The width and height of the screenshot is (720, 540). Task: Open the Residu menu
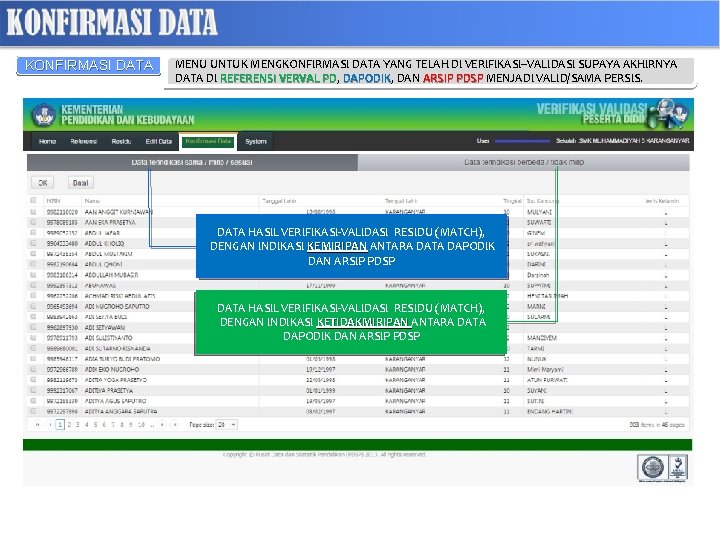[x=121, y=141]
